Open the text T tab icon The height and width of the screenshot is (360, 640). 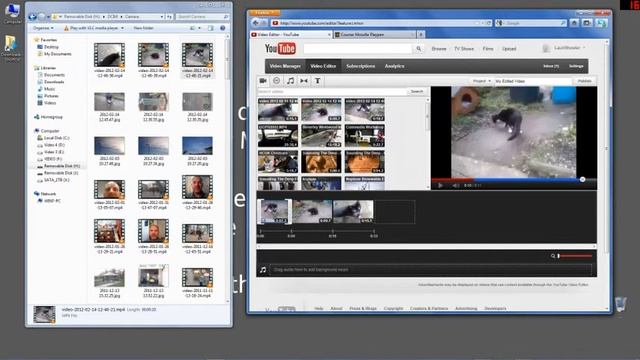318,81
